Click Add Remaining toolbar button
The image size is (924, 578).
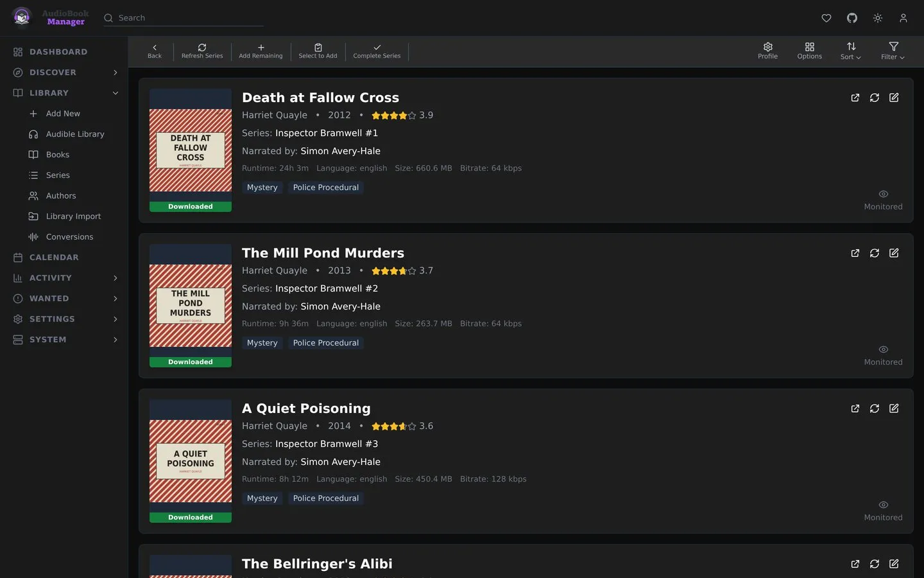(x=261, y=51)
